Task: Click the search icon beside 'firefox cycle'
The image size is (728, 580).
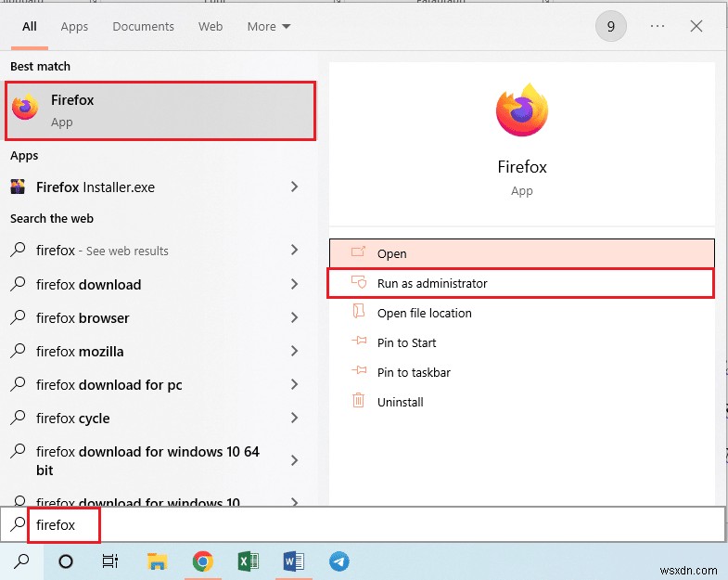Action: 18,418
